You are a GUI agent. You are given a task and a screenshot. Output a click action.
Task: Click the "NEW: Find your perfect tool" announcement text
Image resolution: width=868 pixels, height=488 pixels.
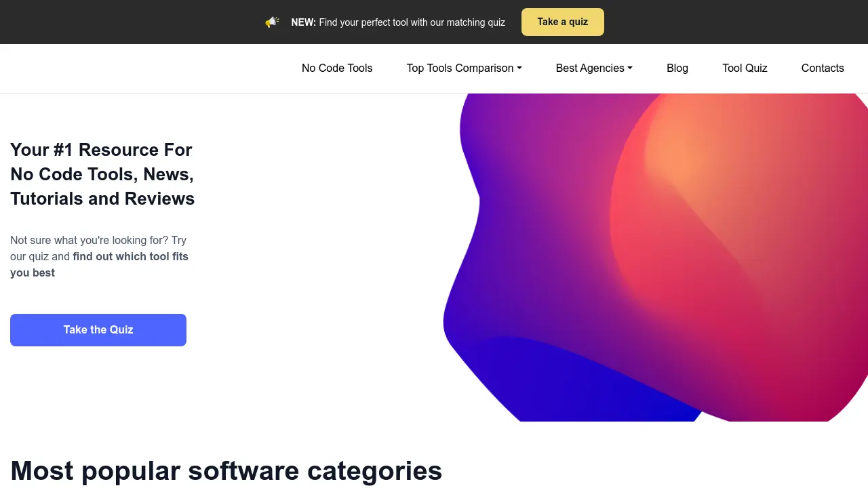pyautogui.click(x=398, y=22)
